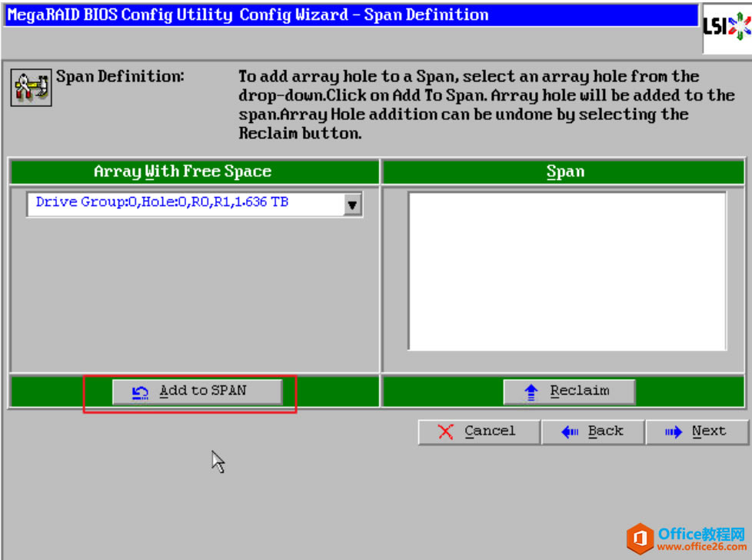Viewport: 752px width, 560px height.
Task: Click the Add to SPAN button
Action: click(197, 392)
